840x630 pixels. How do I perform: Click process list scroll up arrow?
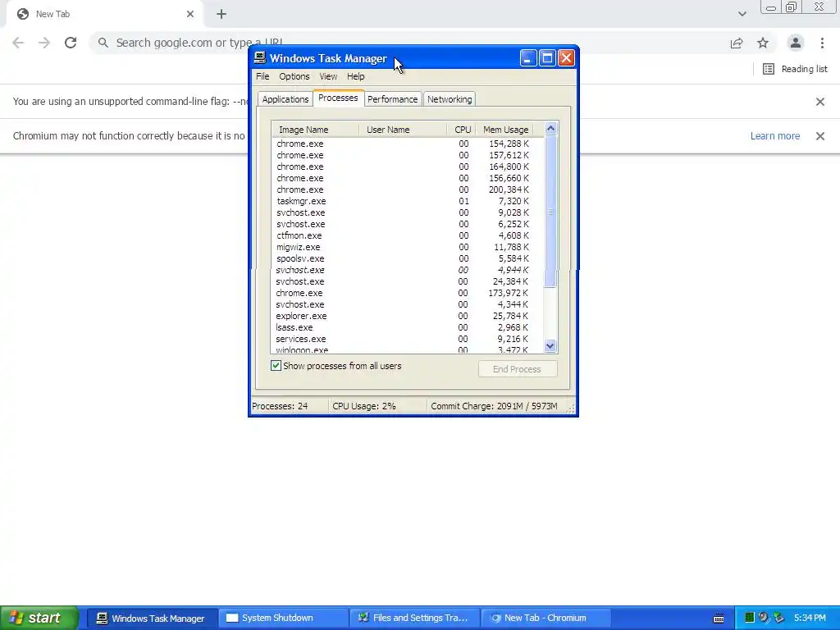550,129
